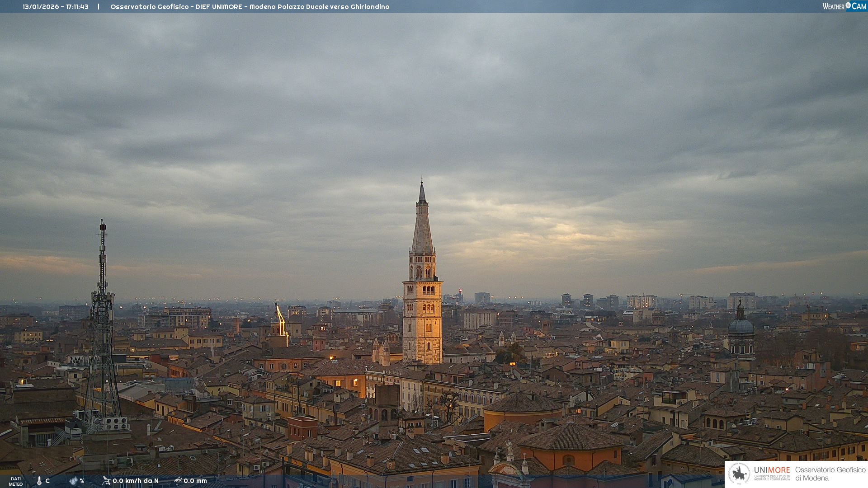This screenshot has width=868, height=488.
Task: Click the temperature C unit label
Action: (47, 481)
